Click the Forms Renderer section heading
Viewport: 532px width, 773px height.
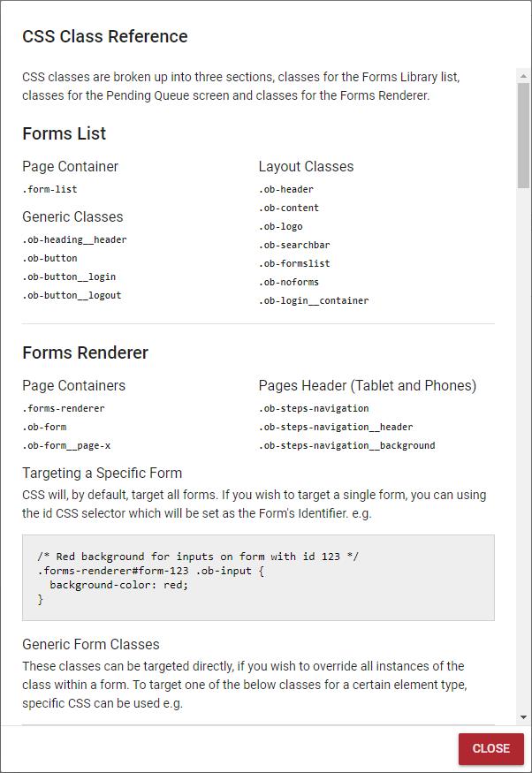point(86,353)
